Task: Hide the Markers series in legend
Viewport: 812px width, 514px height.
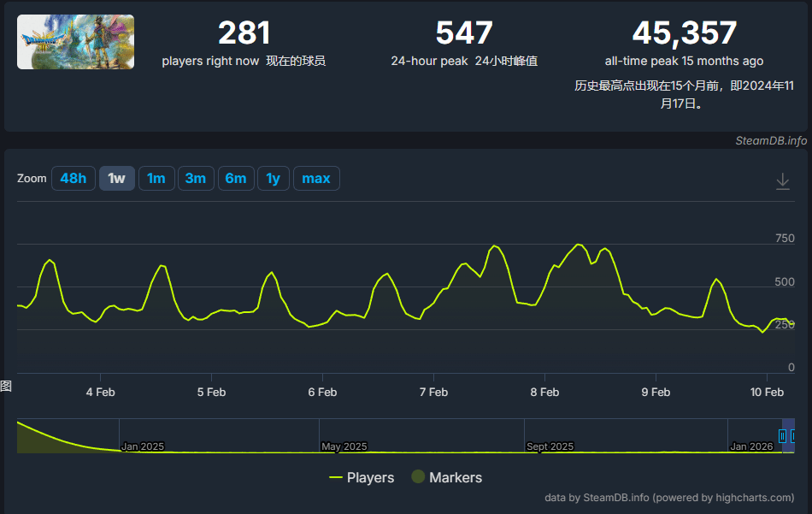Action: pos(446,477)
